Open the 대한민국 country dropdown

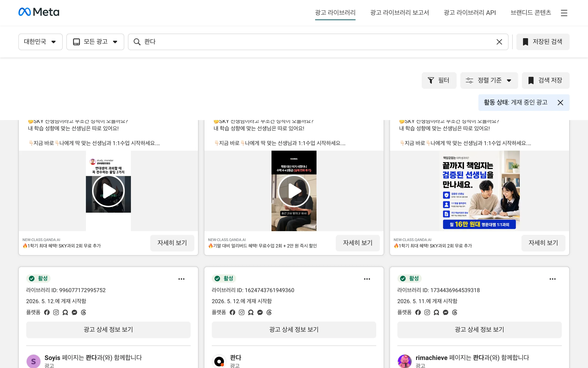pyautogui.click(x=41, y=42)
